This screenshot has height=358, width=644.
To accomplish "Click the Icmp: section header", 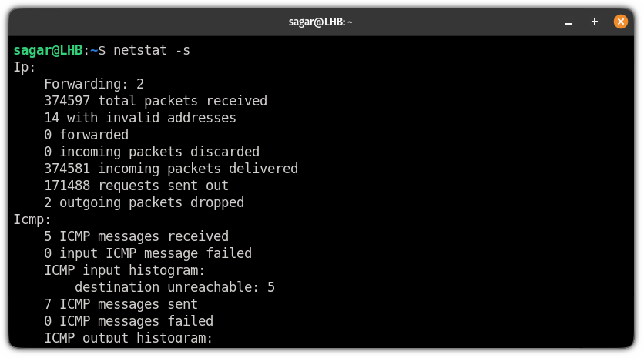I will tap(32, 219).
